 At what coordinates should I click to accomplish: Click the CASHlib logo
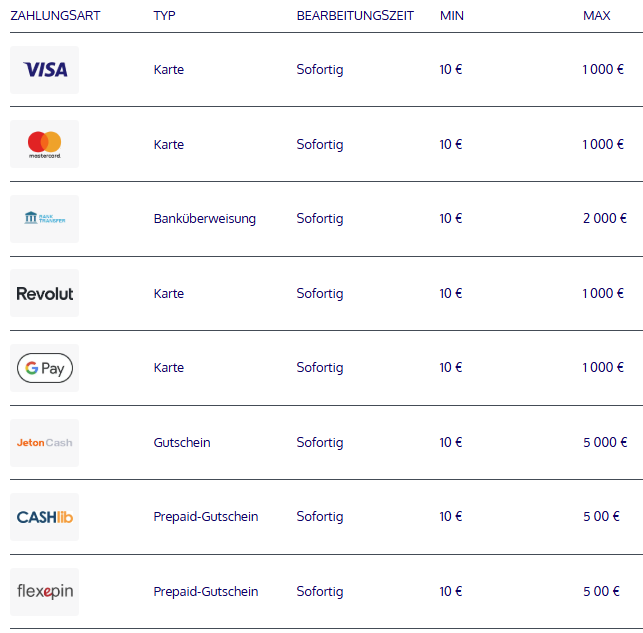[44, 517]
